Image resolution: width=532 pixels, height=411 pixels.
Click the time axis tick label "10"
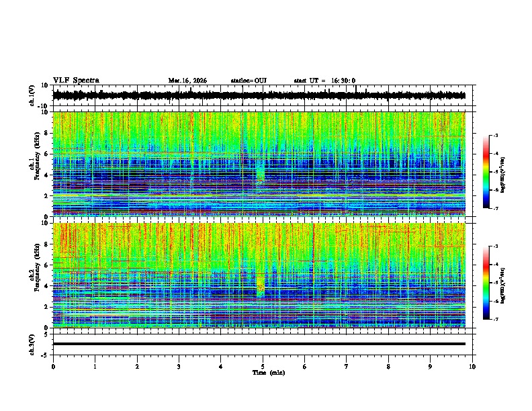[x=472, y=366]
